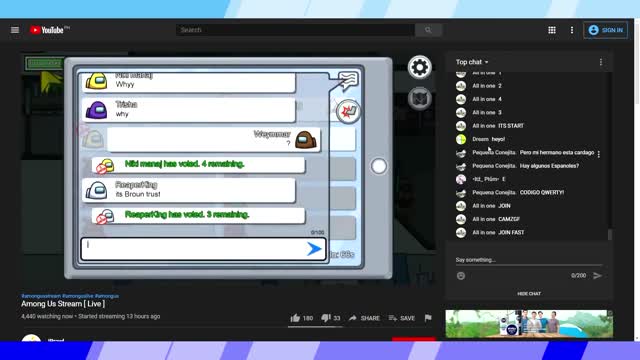Image resolution: width=640 pixels, height=360 pixels.
Task: Click the Niki manaj has voted notice
Action: (198, 164)
